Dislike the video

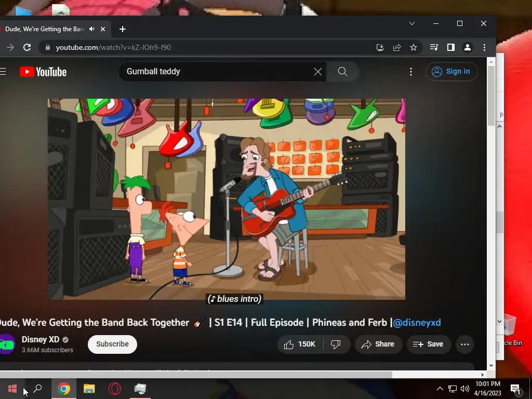(x=336, y=344)
